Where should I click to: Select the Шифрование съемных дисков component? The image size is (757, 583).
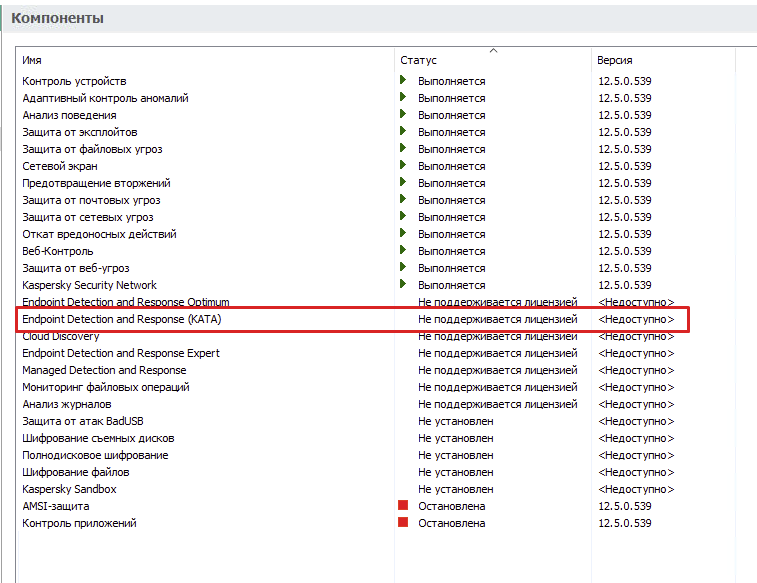98,438
